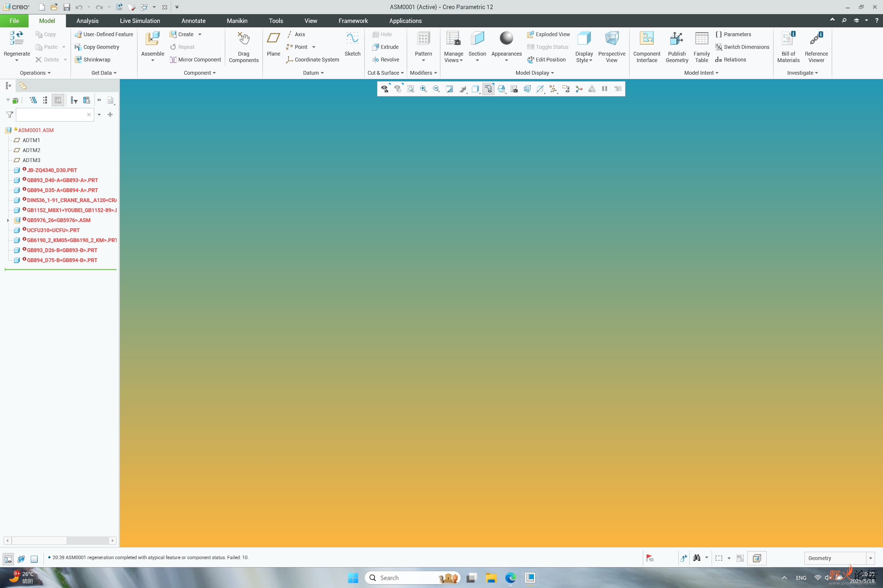
Task: Toggle Exploded View
Action: 548,34
